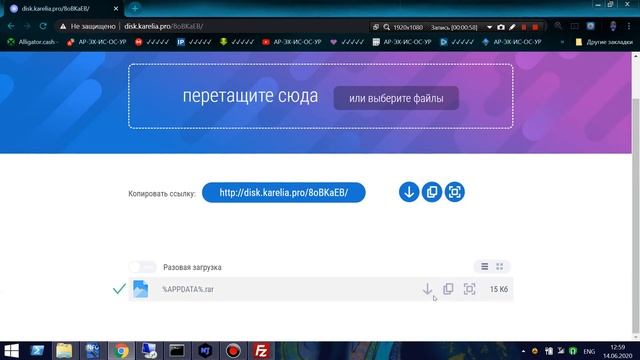640x360 pixels.
Task: Click the Копировать ссылку label
Action: click(162, 193)
